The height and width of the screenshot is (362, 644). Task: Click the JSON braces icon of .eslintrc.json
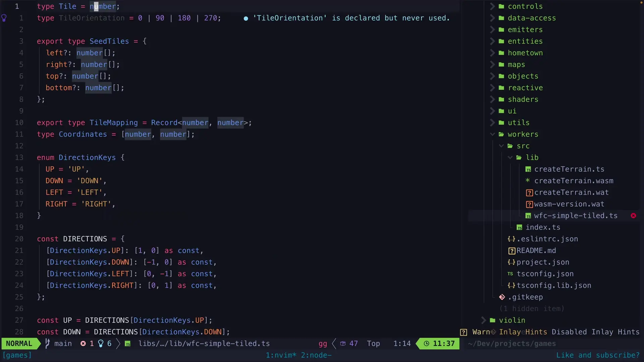[511, 239]
